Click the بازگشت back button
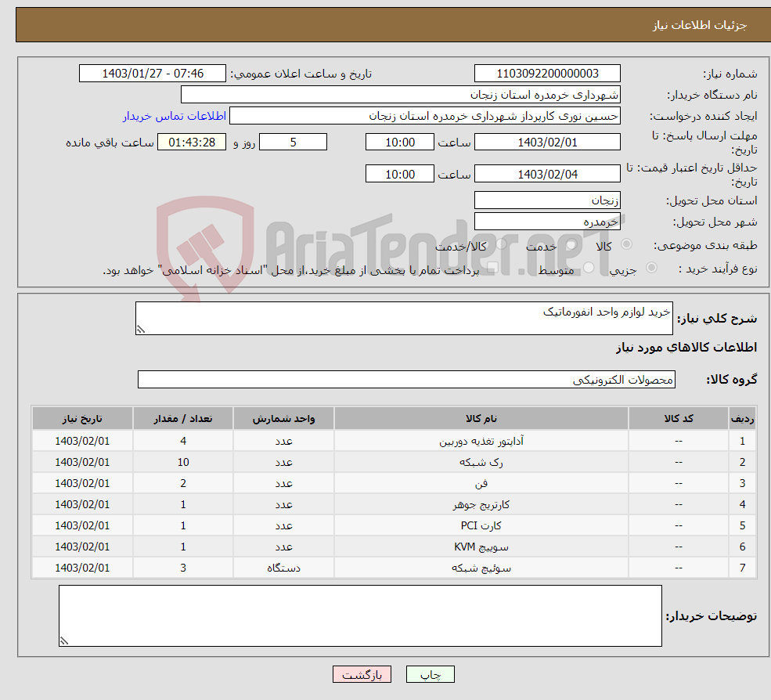Screen dimensions: 771x700 [362, 674]
